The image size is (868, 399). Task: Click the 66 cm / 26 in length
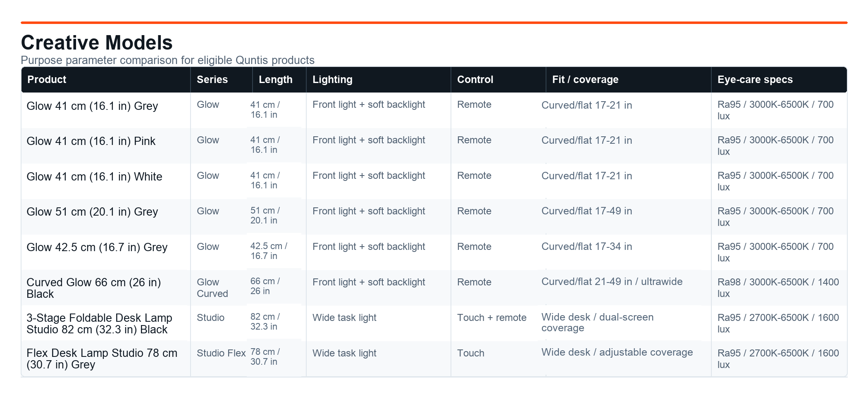[x=265, y=286]
